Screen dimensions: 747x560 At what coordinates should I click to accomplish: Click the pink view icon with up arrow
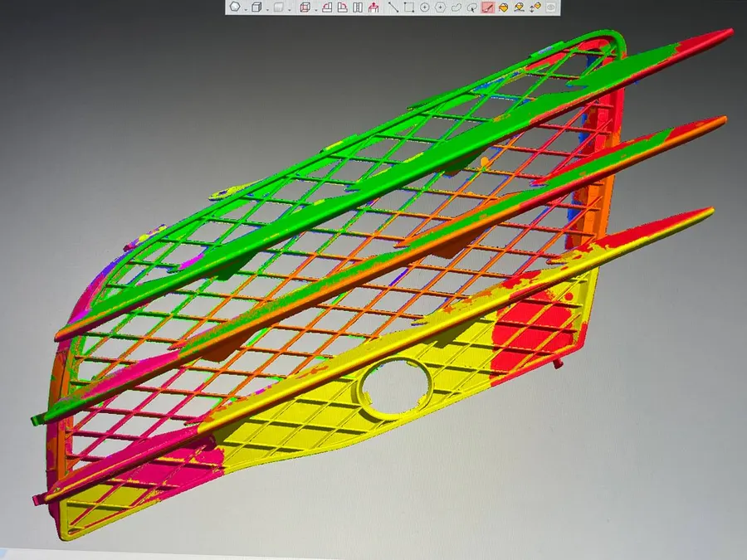click(x=373, y=7)
